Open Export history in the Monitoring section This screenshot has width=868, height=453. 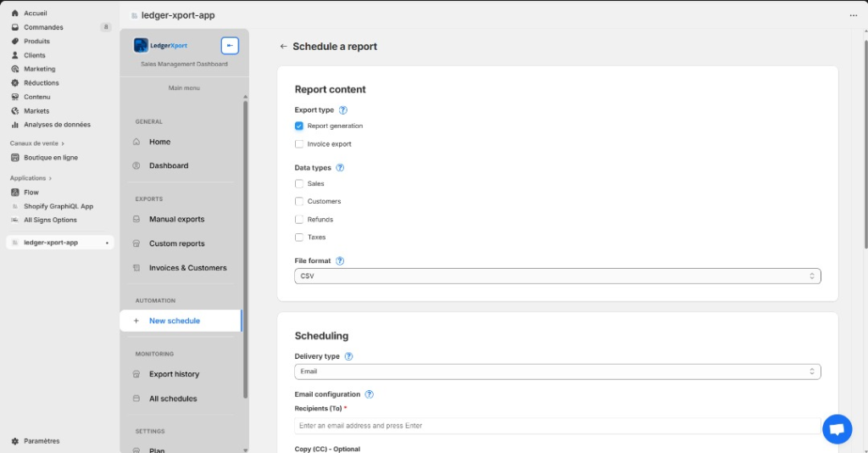(x=174, y=374)
